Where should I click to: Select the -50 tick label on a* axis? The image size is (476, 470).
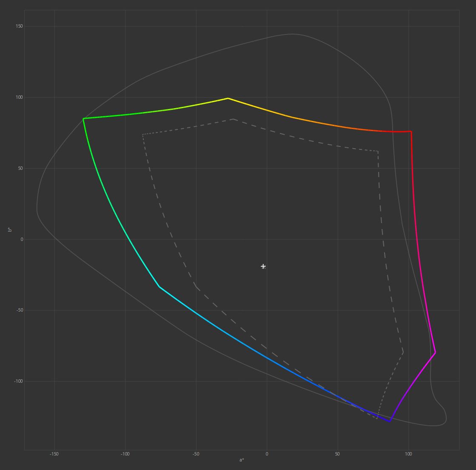(x=196, y=454)
